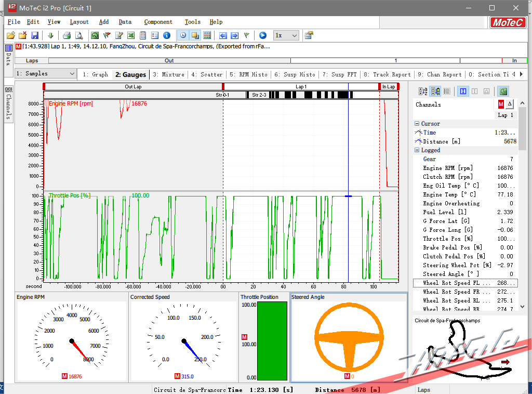Click the tab strip right scroll arrow

pos(522,74)
